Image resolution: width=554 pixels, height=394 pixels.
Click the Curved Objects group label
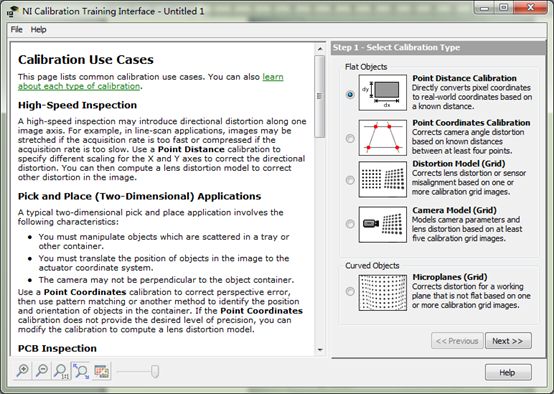[372, 266]
